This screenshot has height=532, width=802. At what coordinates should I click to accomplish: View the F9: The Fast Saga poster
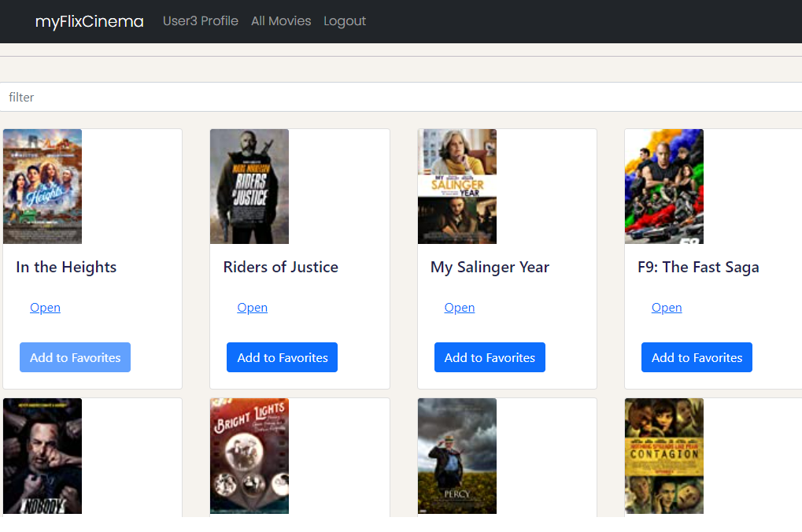click(x=663, y=186)
